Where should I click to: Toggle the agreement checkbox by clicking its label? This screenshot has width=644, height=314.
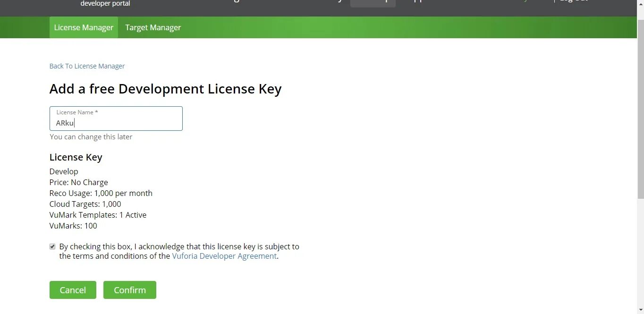pyautogui.click(x=179, y=246)
